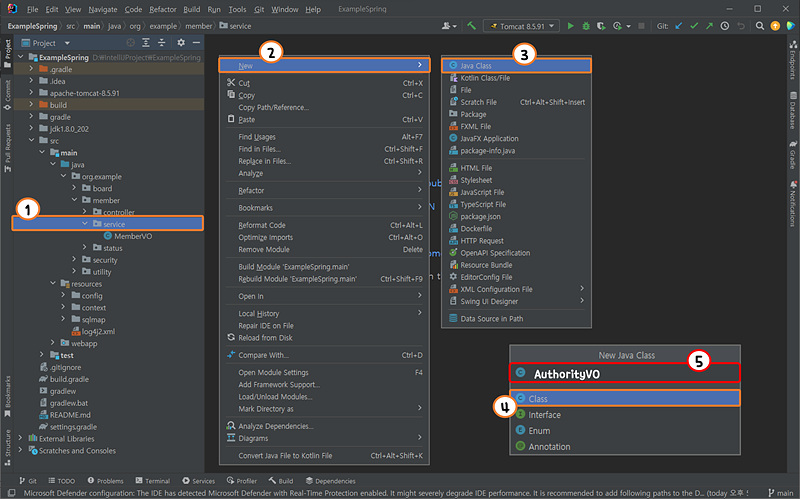Select Class in New Java Class list
Image resolution: width=800 pixels, height=499 pixels.
[625, 398]
